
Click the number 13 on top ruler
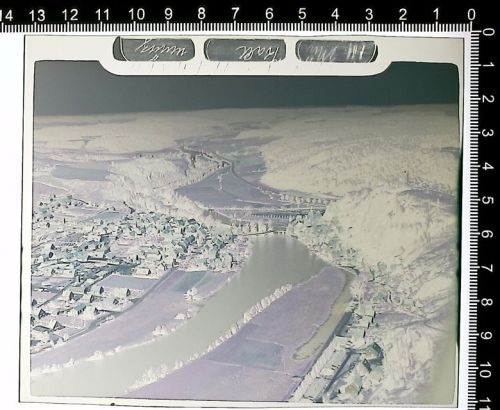click(x=37, y=15)
